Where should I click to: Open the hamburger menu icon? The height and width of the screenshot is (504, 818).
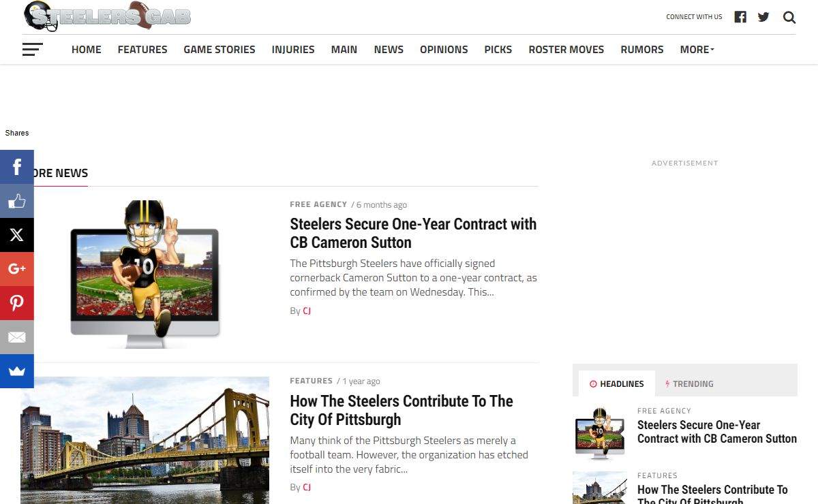pos(32,50)
